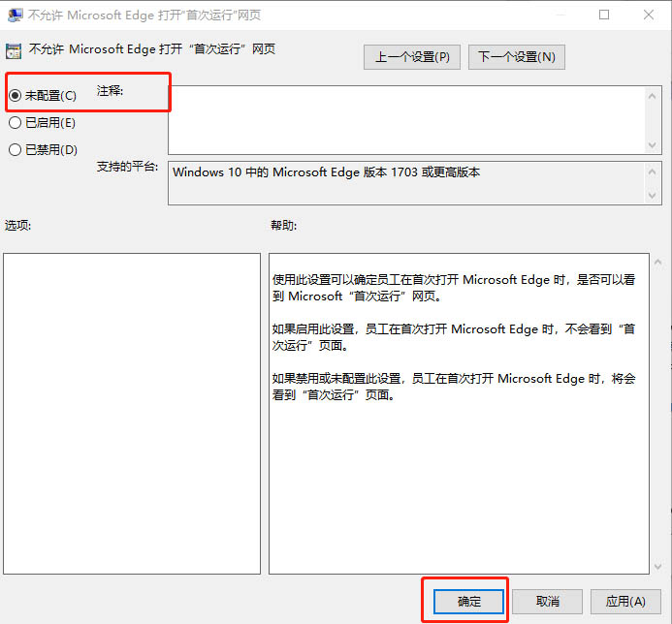Image resolution: width=672 pixels, height=624 pixels.
Task: Close the dialog with the X button
Action: coord(649,15)
